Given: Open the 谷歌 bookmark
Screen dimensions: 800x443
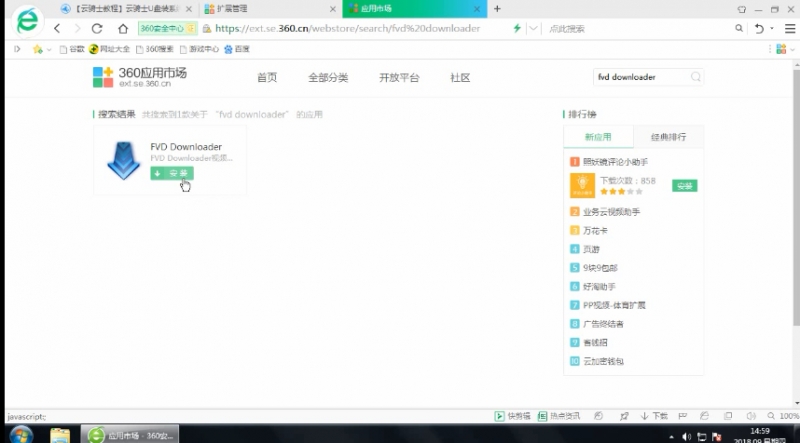Looking at the screenshot, I should 72,49.
